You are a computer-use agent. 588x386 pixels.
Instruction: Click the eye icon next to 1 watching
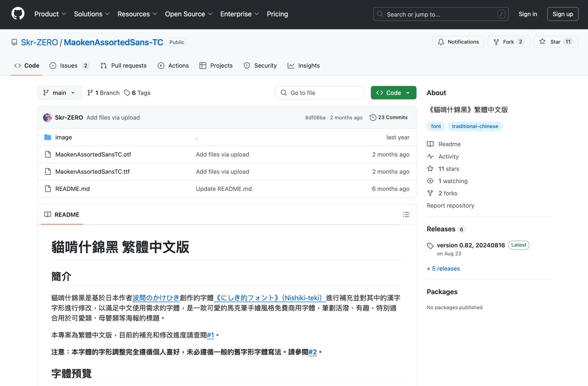click(430, 181)
